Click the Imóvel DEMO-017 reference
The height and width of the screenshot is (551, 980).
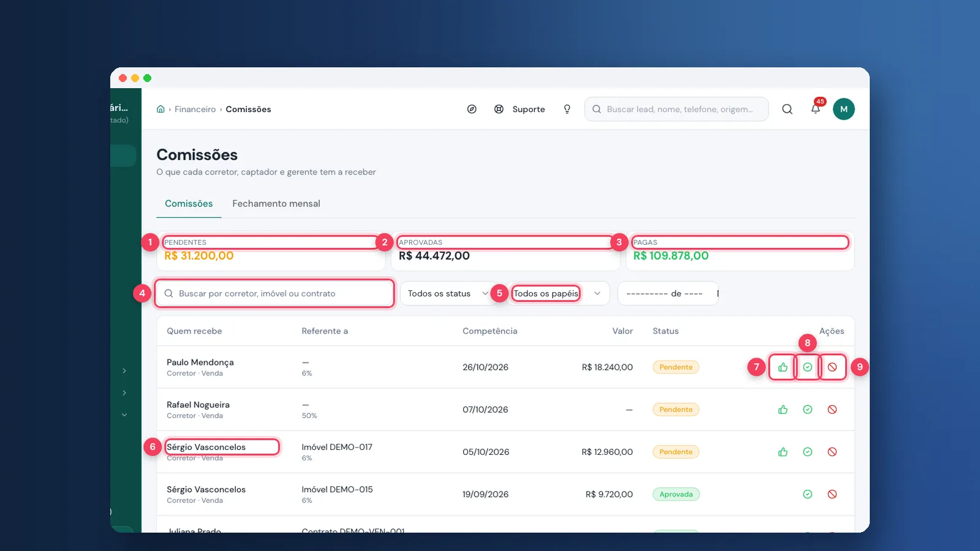pyautogui.click(x=337, y=447)
